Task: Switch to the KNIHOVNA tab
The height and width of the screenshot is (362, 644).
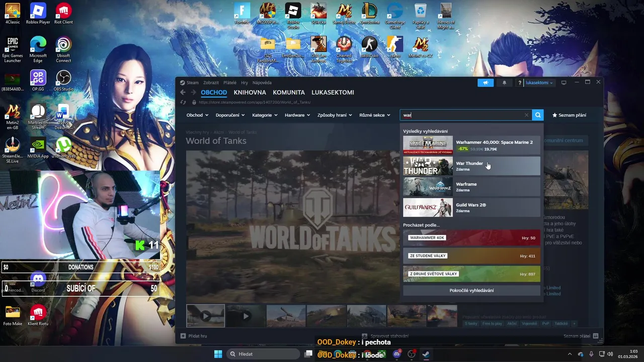Action: (x=250, y=93)
